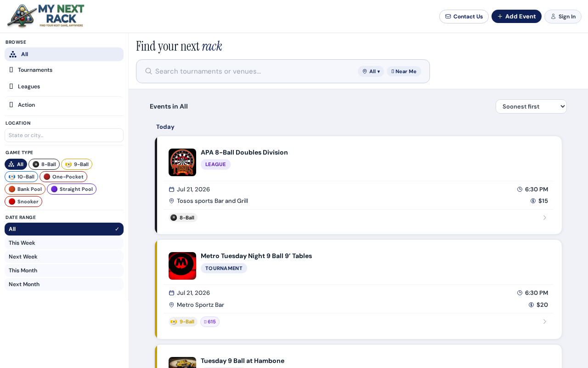Click the search tournaments or venues field
Viewport: 588px width, 368px height.
pos(254,71)
